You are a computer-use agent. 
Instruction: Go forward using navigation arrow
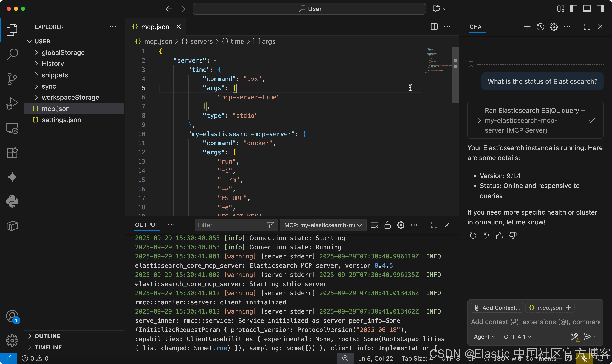click(182, 9)
